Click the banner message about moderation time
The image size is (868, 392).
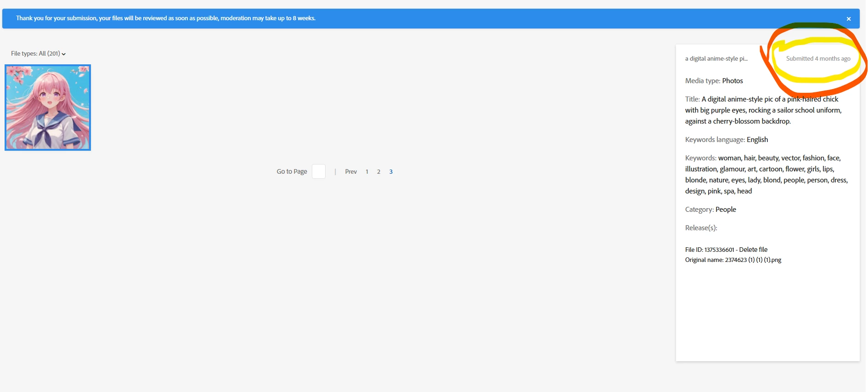coord(166,18)
